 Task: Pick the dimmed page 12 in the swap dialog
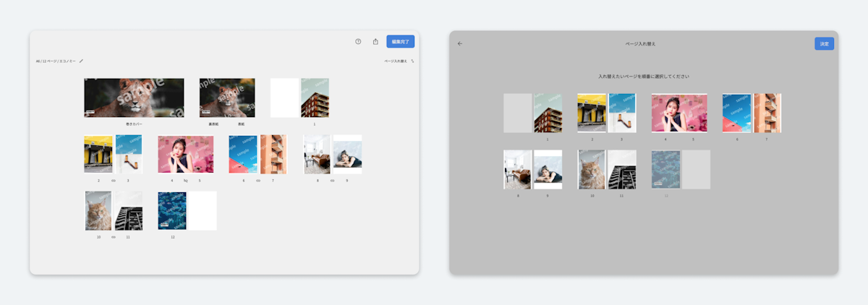click(665, 170)
